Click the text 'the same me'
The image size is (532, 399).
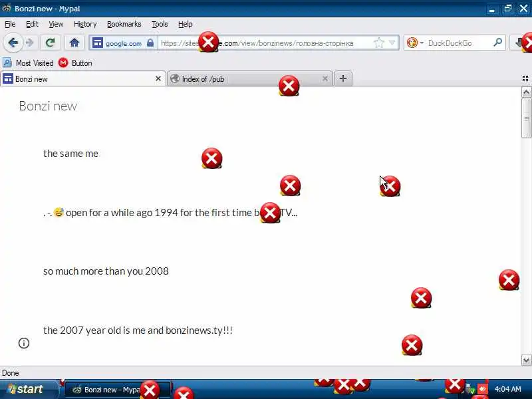tap(70, 154)
